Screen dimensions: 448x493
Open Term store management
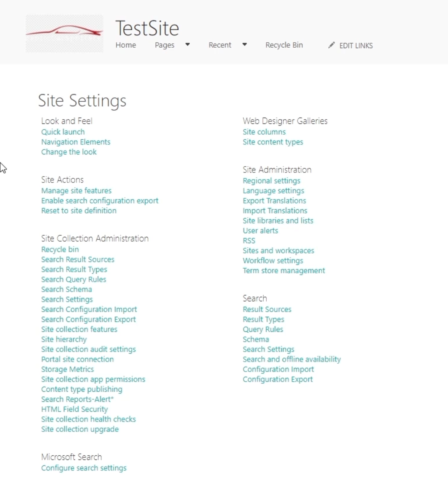[284, 271]
